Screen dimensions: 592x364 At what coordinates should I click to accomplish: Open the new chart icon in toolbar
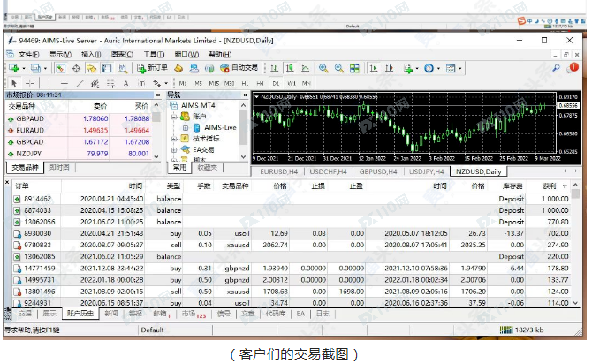tap(14, 68)
